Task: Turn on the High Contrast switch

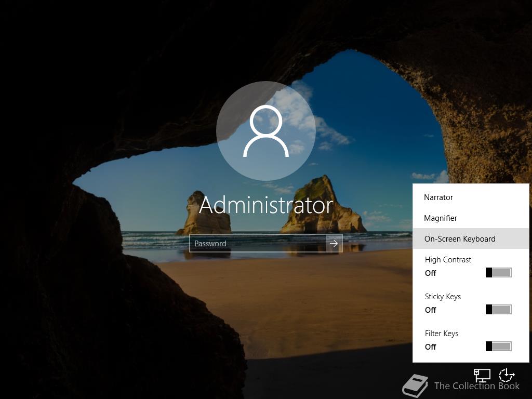Action: (x=498, y=272)
